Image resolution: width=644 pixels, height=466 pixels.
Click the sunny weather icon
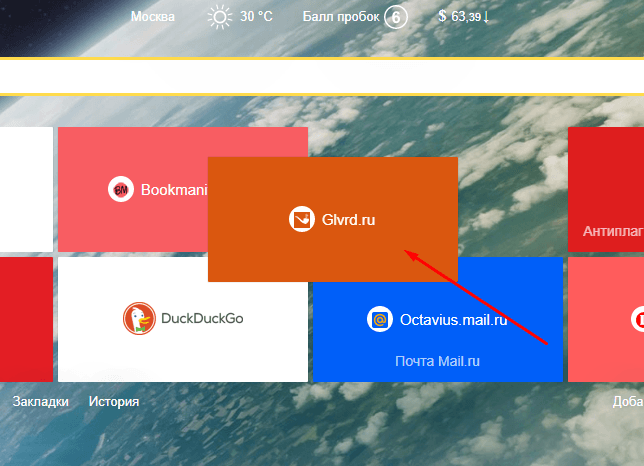[220, 17]
